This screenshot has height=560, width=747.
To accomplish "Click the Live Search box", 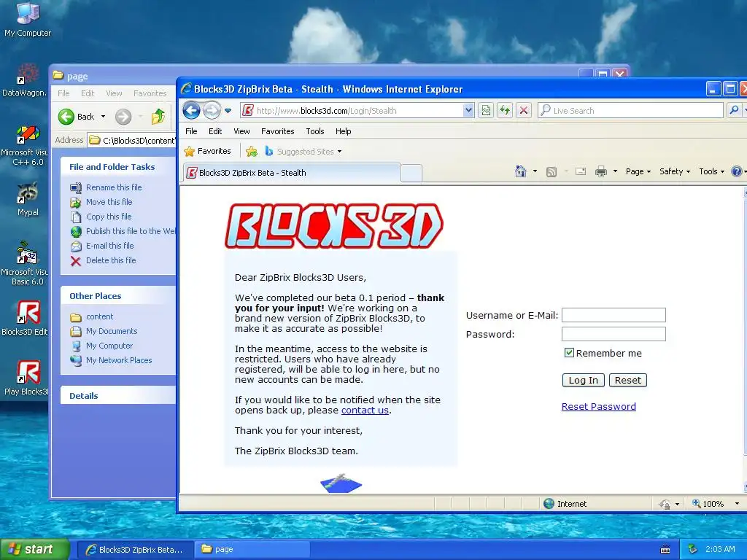I will click(x=630, y=111).
